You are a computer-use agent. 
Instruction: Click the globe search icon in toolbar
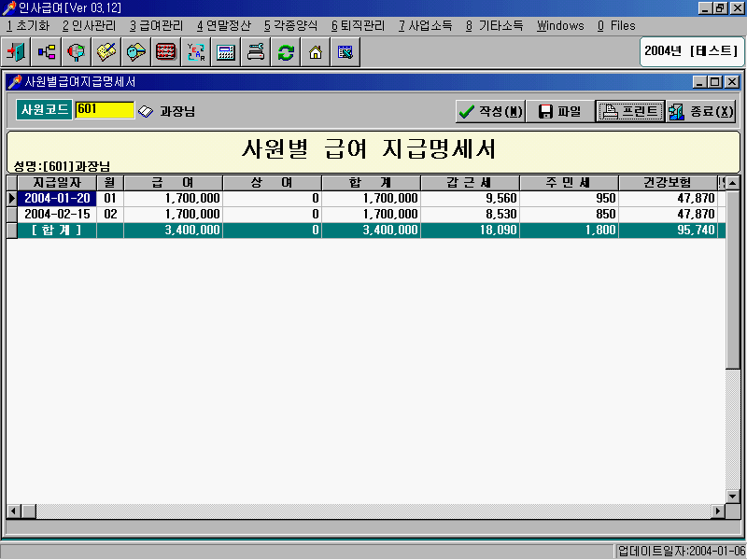76,51
